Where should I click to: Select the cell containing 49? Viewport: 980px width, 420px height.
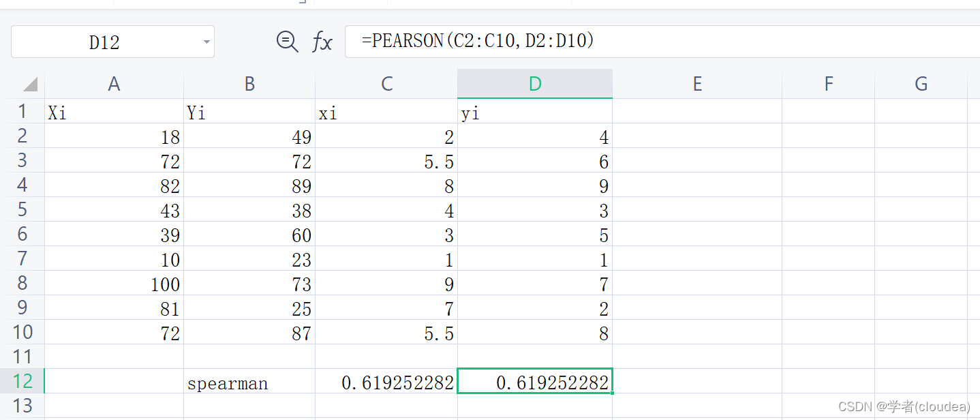click(249, 136)
